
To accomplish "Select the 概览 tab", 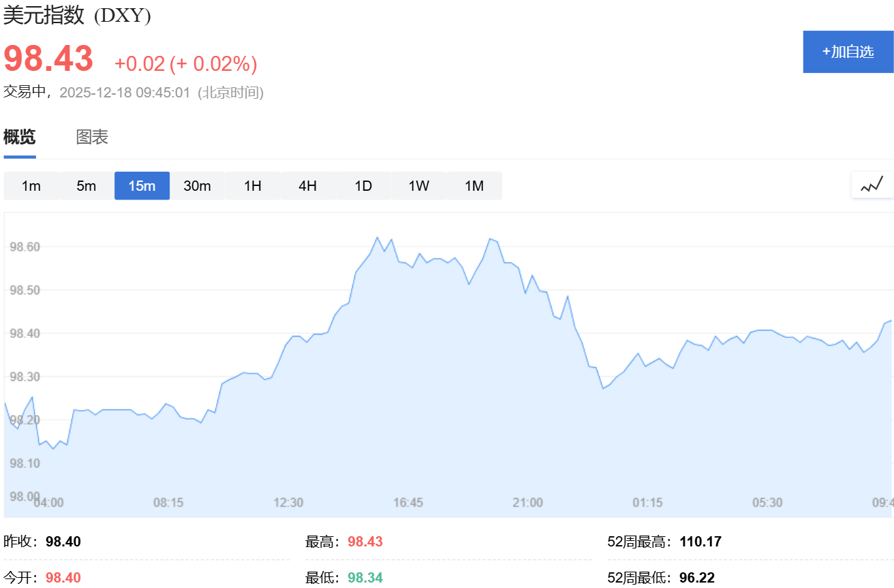I will [x=20, y=137].
